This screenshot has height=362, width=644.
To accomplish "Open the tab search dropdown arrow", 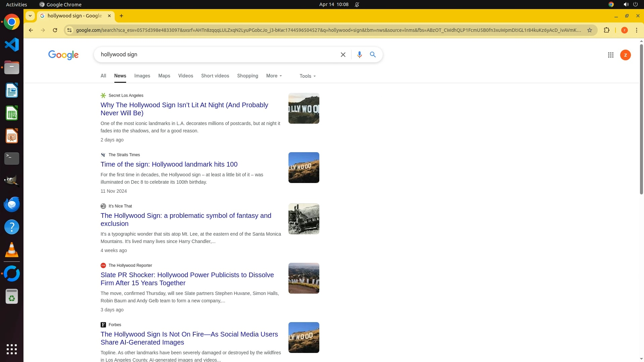I will coord(30,16).
